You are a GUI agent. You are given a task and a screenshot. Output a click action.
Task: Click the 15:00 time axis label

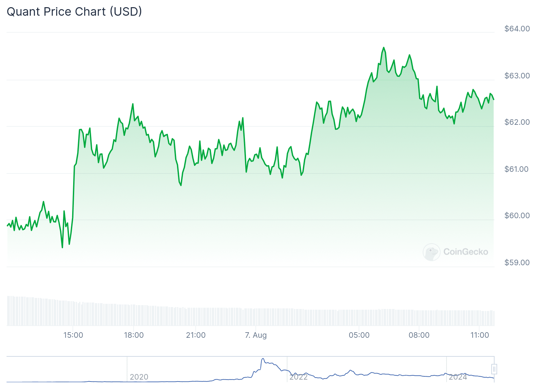[73, 335]
